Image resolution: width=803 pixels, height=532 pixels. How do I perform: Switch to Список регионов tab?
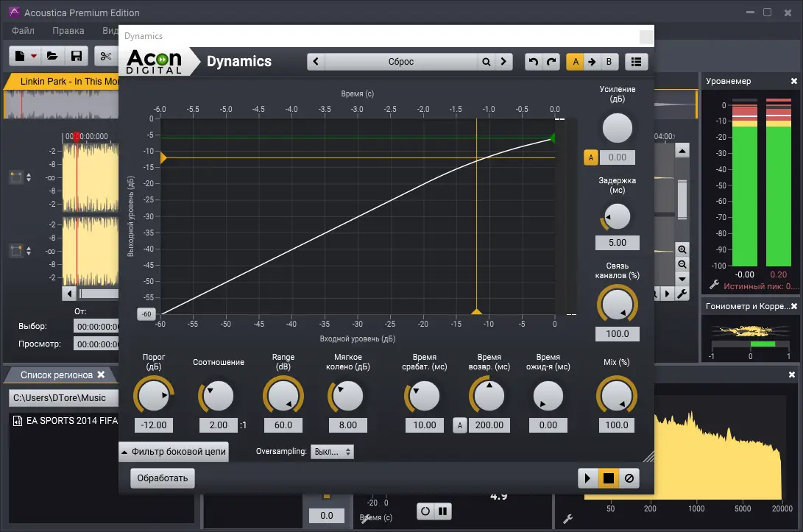tap(57, 375)
